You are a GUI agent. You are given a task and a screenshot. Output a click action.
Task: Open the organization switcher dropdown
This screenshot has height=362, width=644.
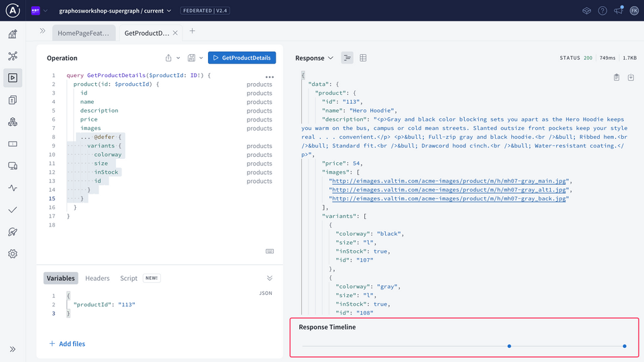(x=40, y=11)
